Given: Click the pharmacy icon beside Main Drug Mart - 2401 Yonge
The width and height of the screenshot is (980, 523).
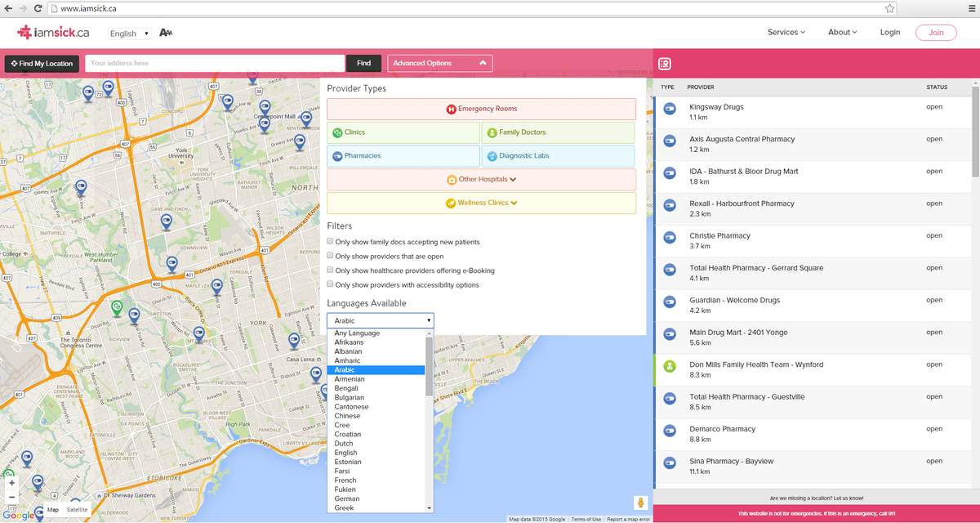Looking at the screenshot, I should click(670, 334).
